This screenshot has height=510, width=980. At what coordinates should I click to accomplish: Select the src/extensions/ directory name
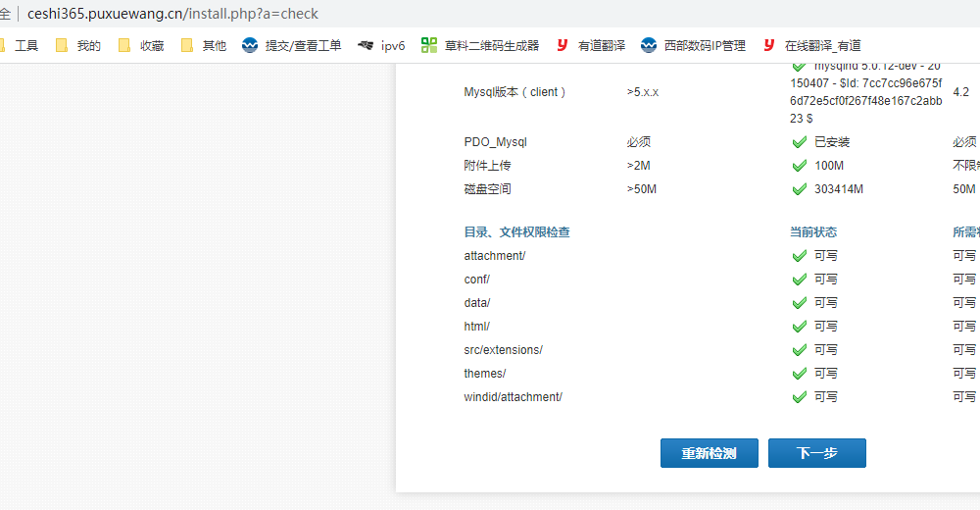pos(504,350)
